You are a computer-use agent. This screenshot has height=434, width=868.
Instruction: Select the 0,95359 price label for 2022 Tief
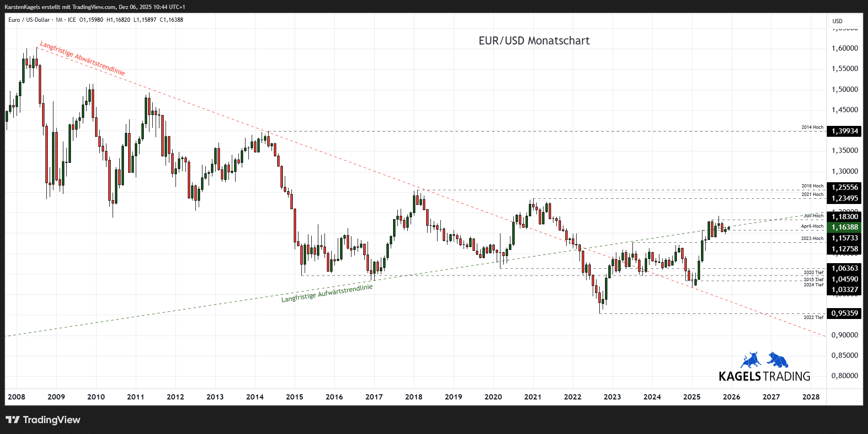pos(844,313)
